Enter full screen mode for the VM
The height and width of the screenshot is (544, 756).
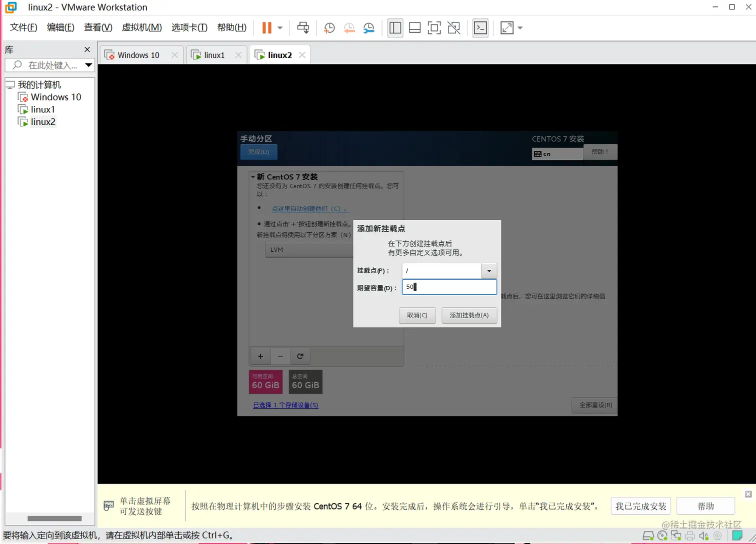coord(505,28)
